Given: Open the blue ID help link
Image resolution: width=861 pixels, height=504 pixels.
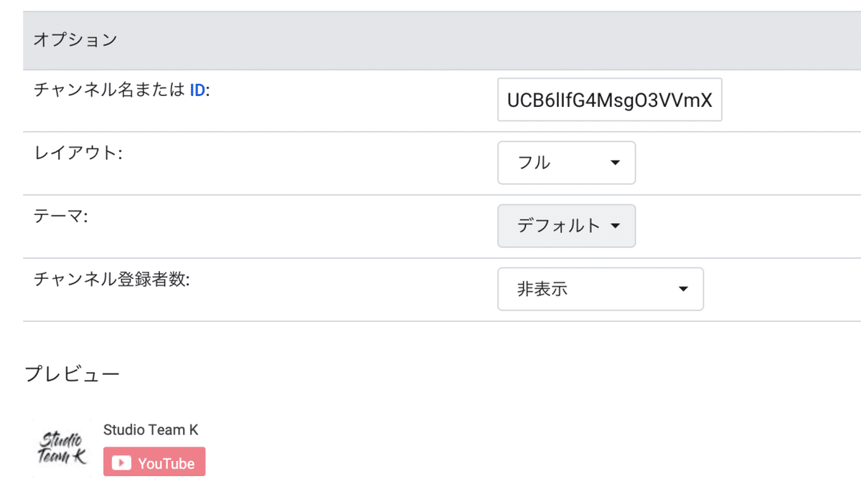Looking at the screenshot, I should pos(197,91).
